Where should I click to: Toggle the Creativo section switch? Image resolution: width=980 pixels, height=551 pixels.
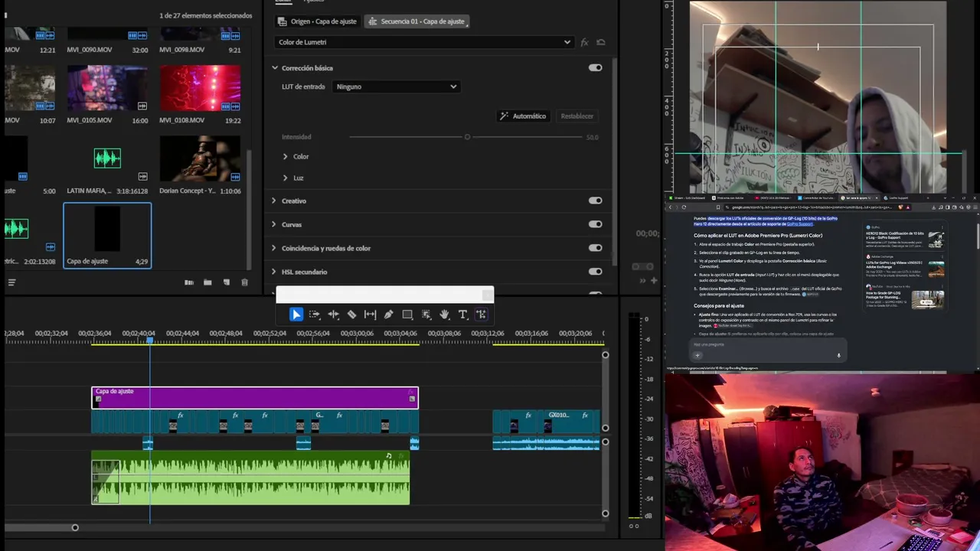pyautogui.click(x=595, y=201)
